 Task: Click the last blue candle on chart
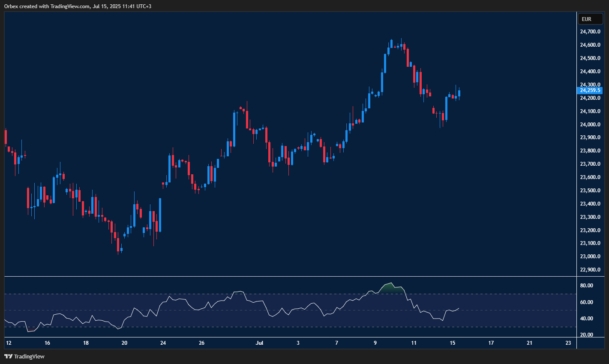pos(459,93)
